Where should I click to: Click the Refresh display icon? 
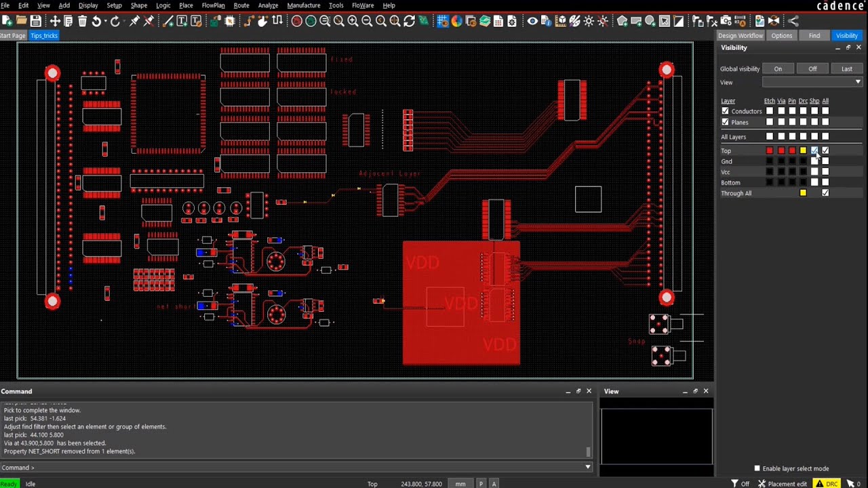pyautogui.click(x=409, y=21)
